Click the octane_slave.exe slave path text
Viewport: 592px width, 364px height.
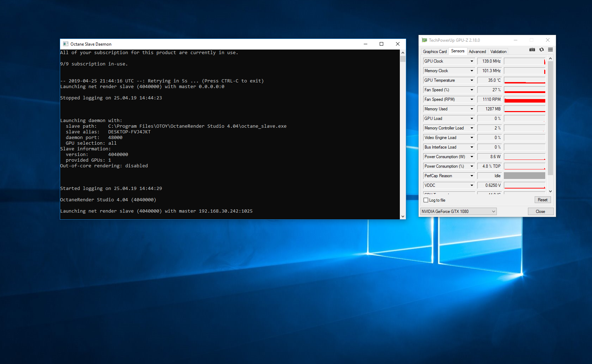197,126
